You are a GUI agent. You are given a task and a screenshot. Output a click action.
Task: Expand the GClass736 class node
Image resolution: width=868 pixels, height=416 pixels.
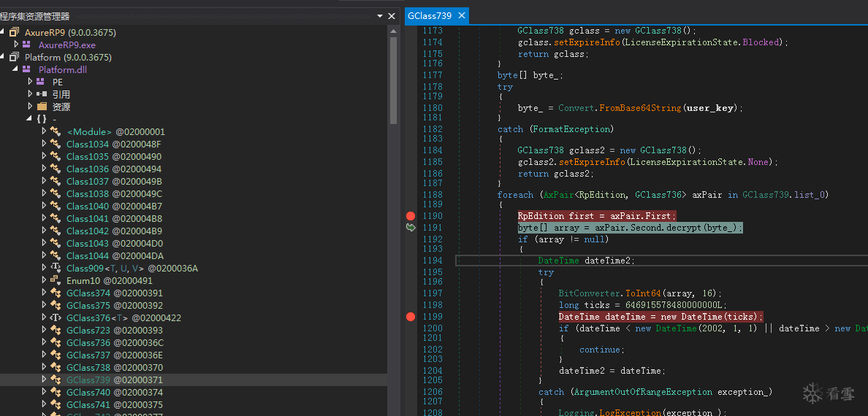(44, 342)
